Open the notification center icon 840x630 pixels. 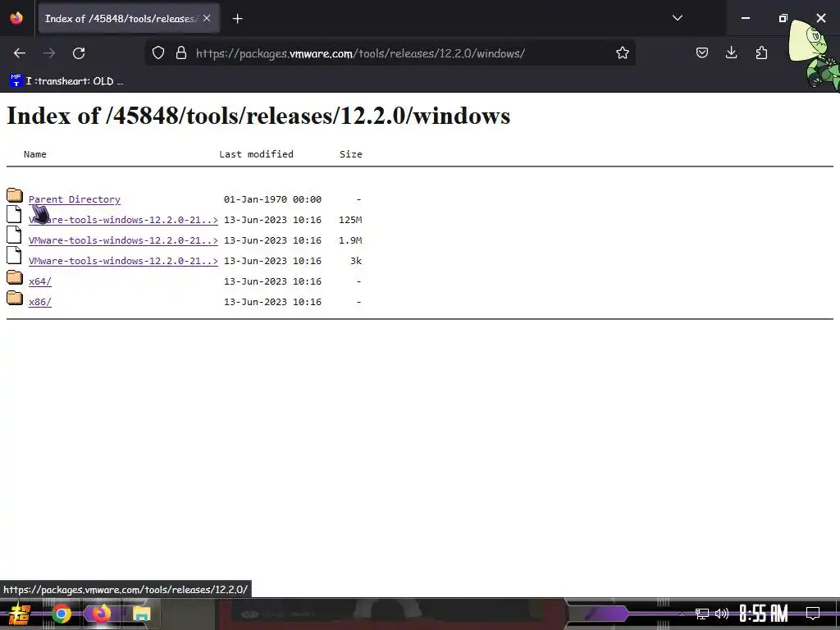point(813,614)
